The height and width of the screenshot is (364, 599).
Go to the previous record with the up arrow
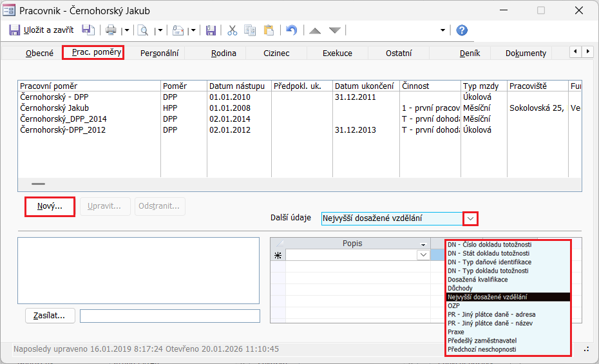[315, 30]
